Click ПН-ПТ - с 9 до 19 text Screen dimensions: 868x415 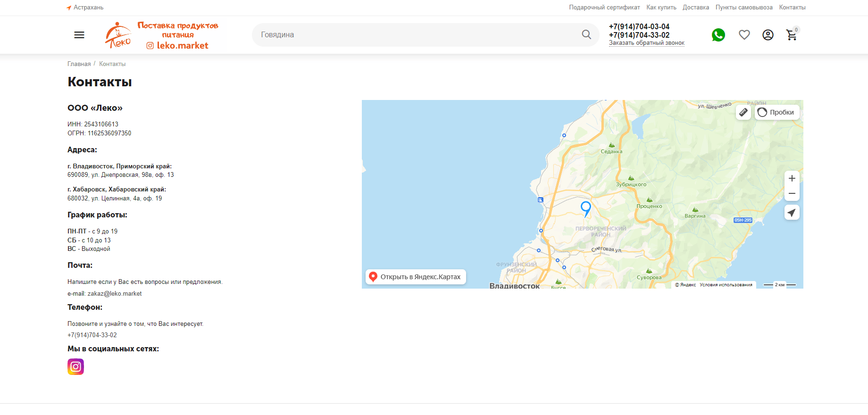[x=92, y=232]
